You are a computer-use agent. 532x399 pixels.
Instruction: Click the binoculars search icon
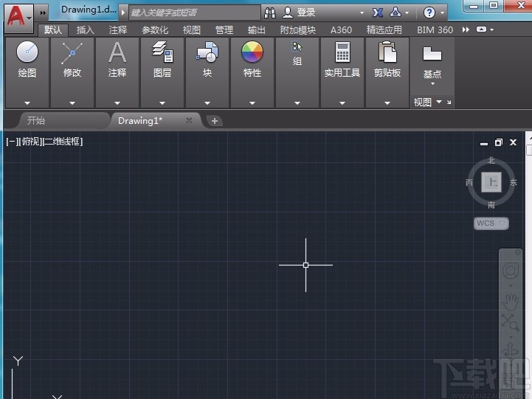[270, 13]
